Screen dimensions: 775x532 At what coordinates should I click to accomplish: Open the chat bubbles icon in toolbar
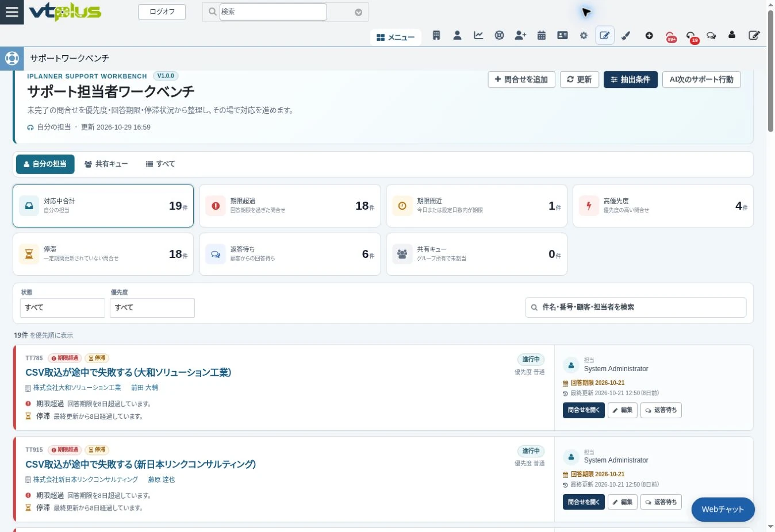click(x=711, y=36)
